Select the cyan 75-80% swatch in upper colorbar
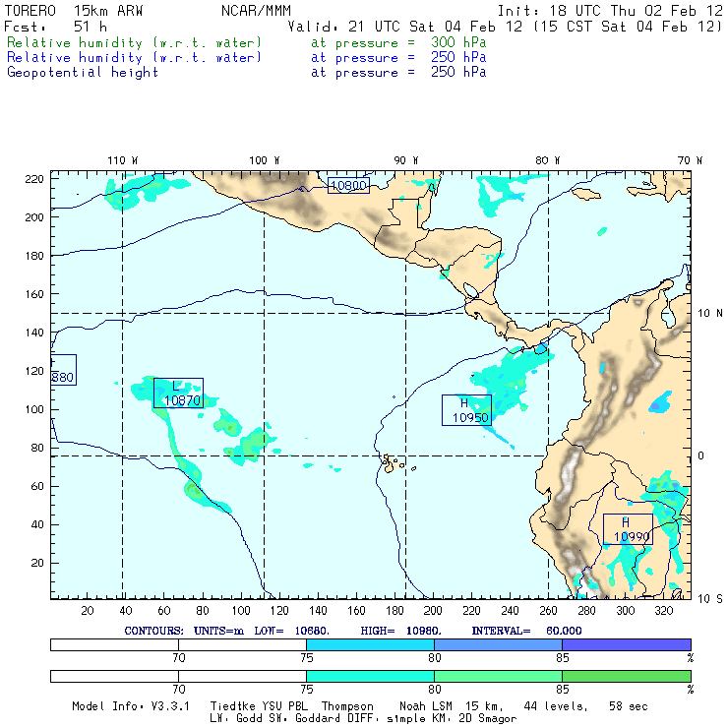Viewport: 728px width, 728px height. click(x=370, y=643)
